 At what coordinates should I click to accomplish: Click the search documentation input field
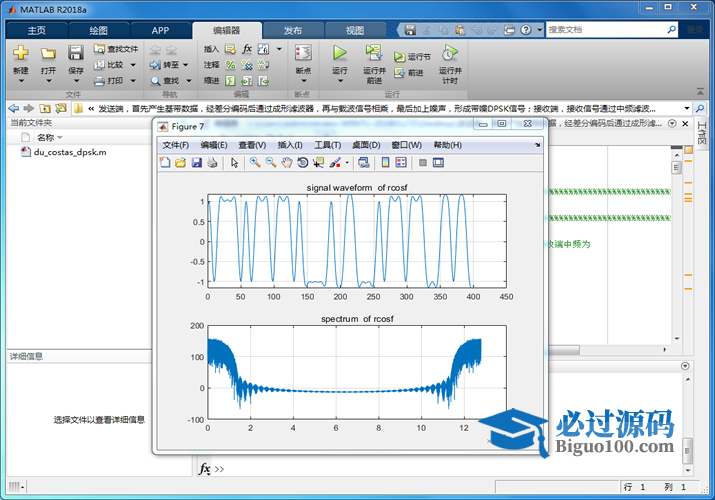coord(606,30)
